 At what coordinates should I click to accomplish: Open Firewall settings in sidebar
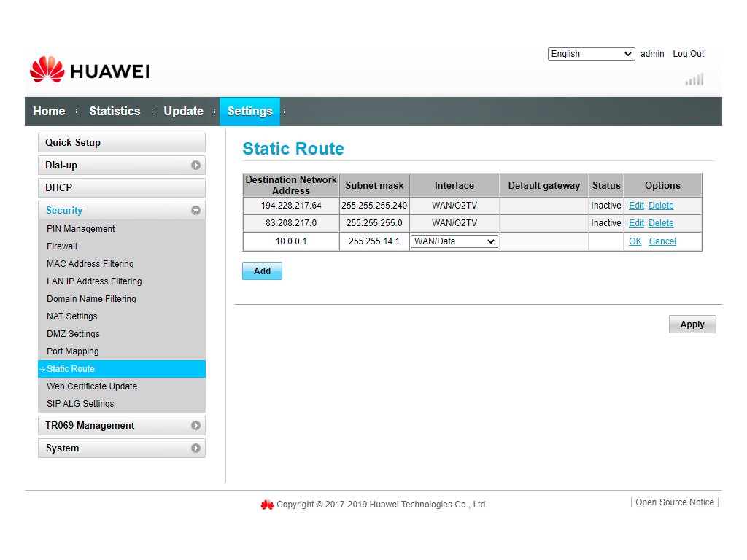click(62, 246)
